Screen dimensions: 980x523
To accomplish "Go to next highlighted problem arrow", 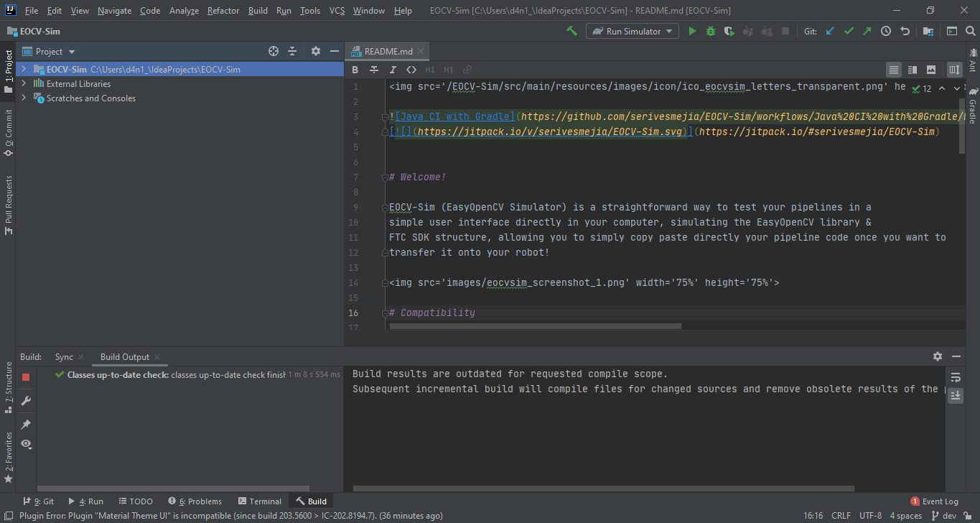I will 956,88.
